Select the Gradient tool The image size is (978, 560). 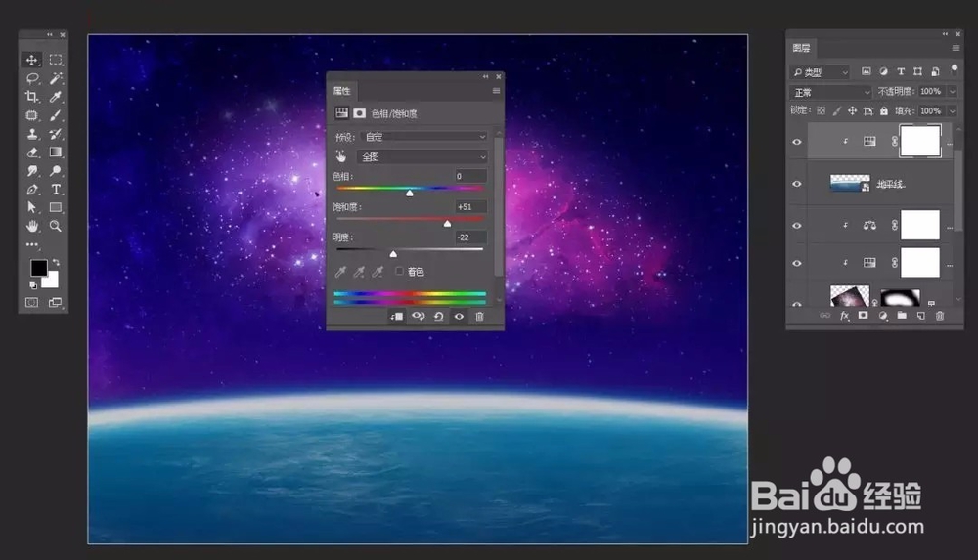pyautogui.click(x=56, y=152)
